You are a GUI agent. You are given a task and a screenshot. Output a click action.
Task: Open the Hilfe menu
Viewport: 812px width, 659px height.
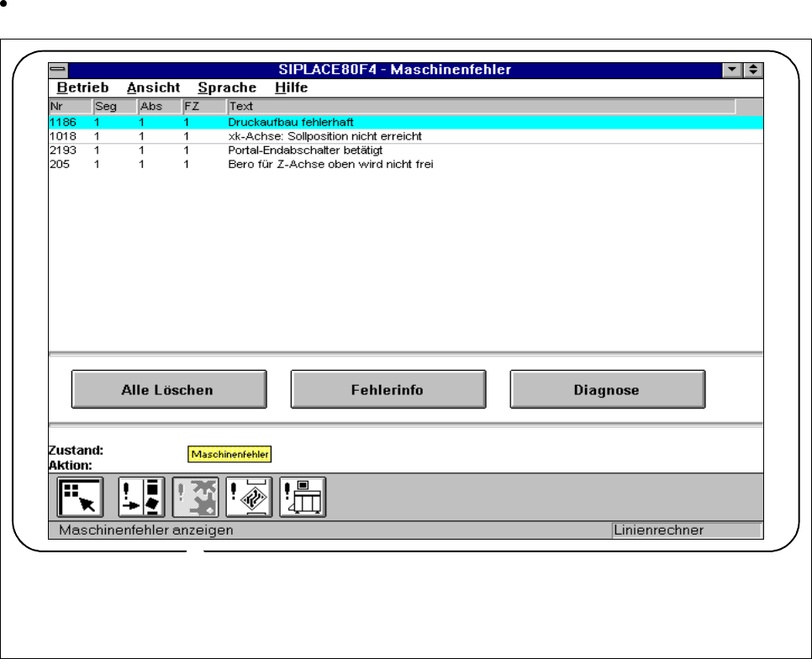291,87
